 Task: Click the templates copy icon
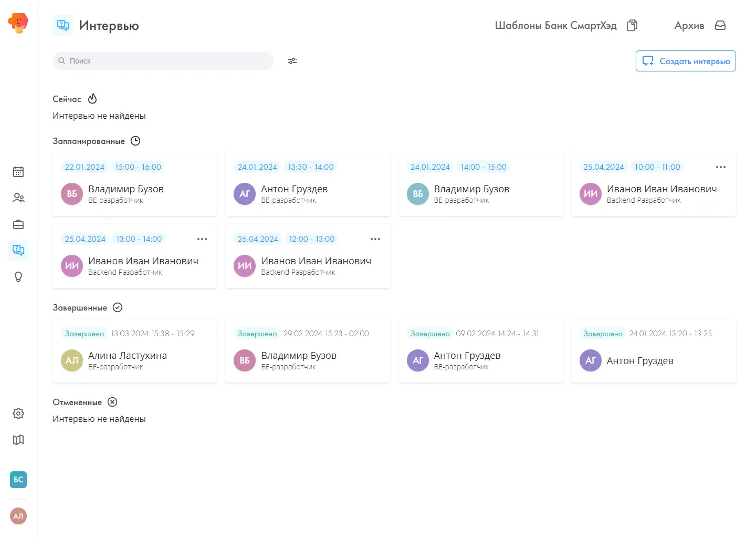point(632,25)
